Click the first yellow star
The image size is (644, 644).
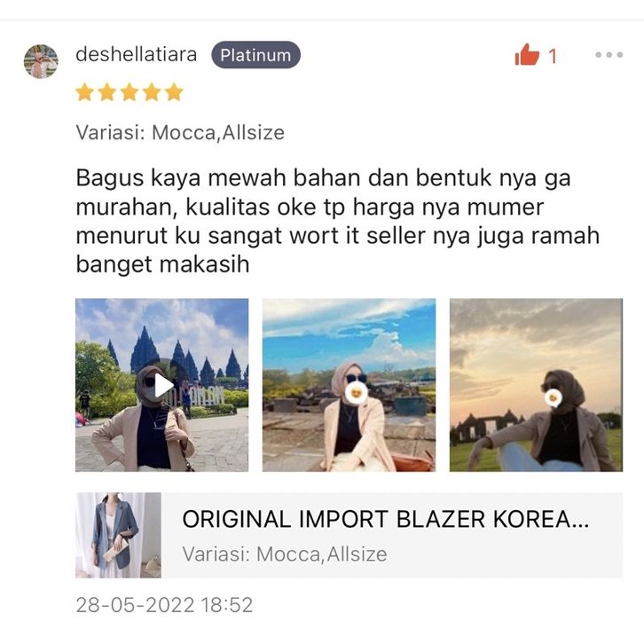84,92
